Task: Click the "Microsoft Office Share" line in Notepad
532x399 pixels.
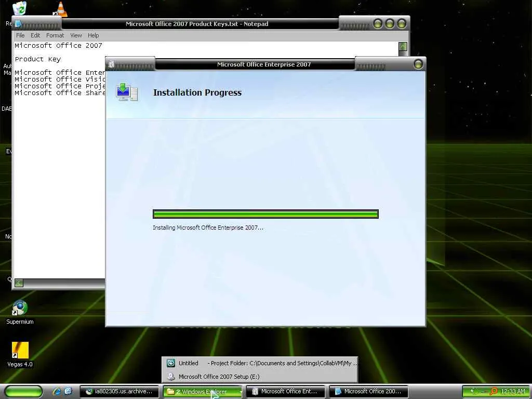Action: point(60,93)
